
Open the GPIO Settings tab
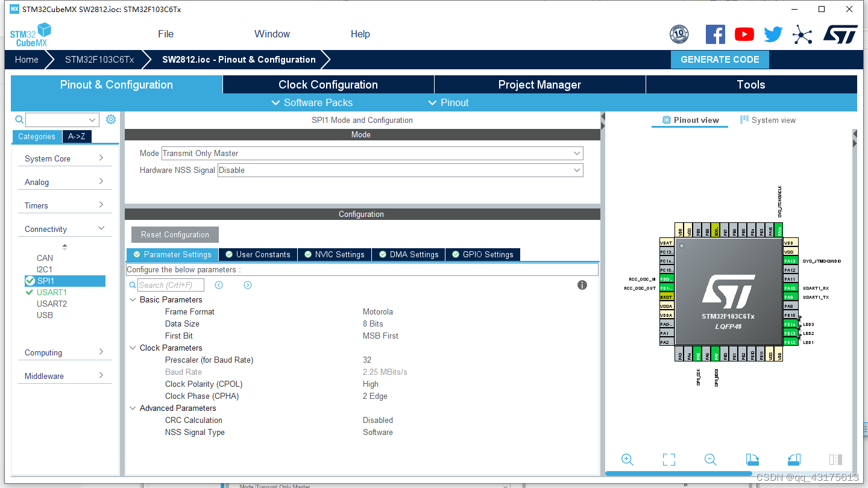pos(483,254)
